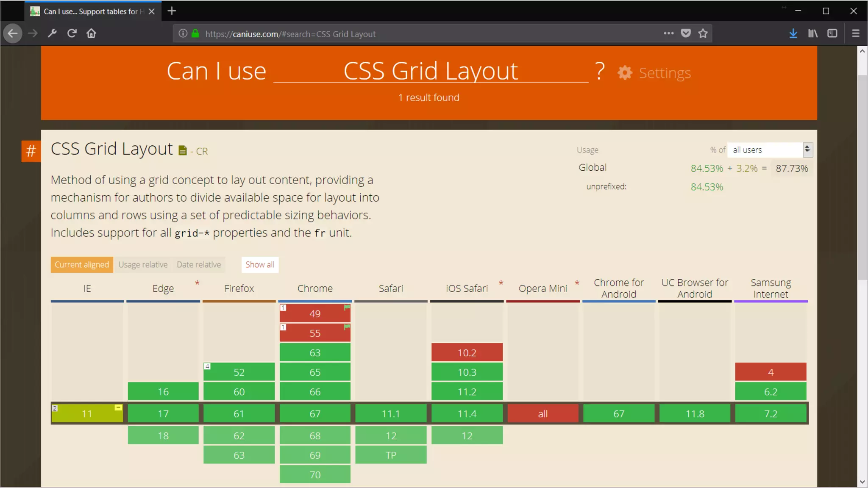Viewport: 868px width, 488px height.
Task: Click the orange hash permalink icon
Action: (x=31, y=151)
